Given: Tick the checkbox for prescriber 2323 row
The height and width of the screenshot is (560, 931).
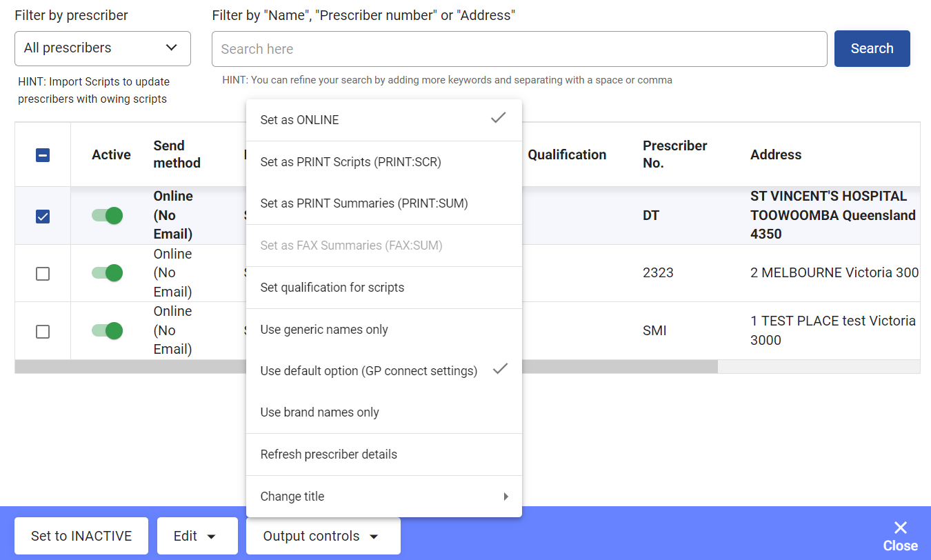Looking at the screenshot, I should (x=43, y=274).
